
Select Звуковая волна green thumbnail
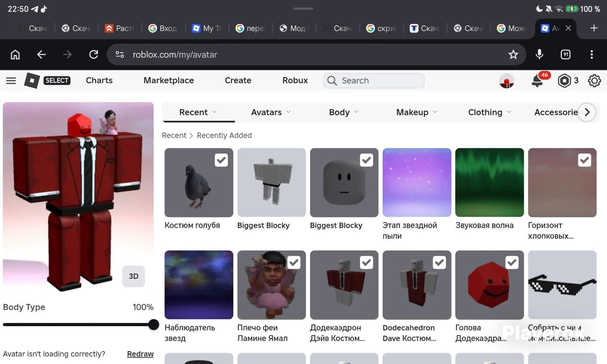489,182
